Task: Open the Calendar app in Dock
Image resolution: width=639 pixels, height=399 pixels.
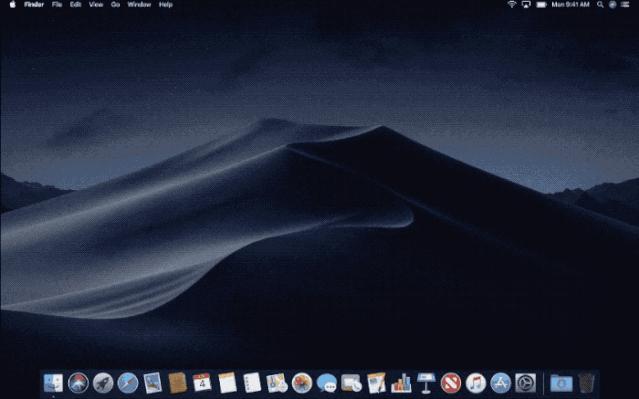Action: (x=202, y=383)
